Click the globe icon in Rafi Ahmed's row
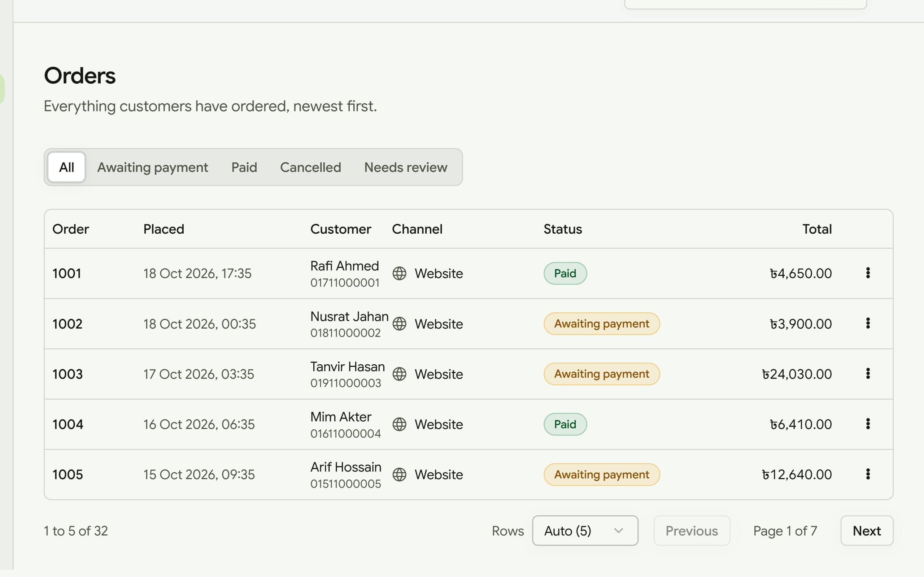The width and height of the screenshot is (924, 577). point(399,273)
